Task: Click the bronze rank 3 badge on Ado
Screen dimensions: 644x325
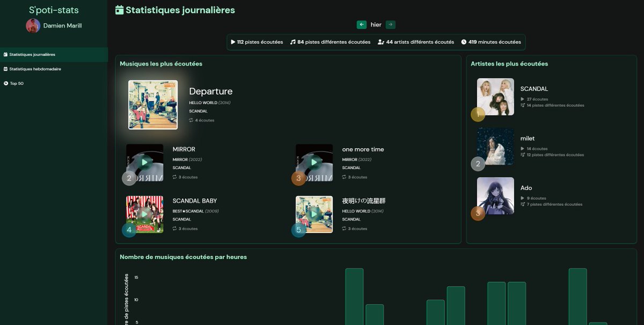Action: pos(478,213)
